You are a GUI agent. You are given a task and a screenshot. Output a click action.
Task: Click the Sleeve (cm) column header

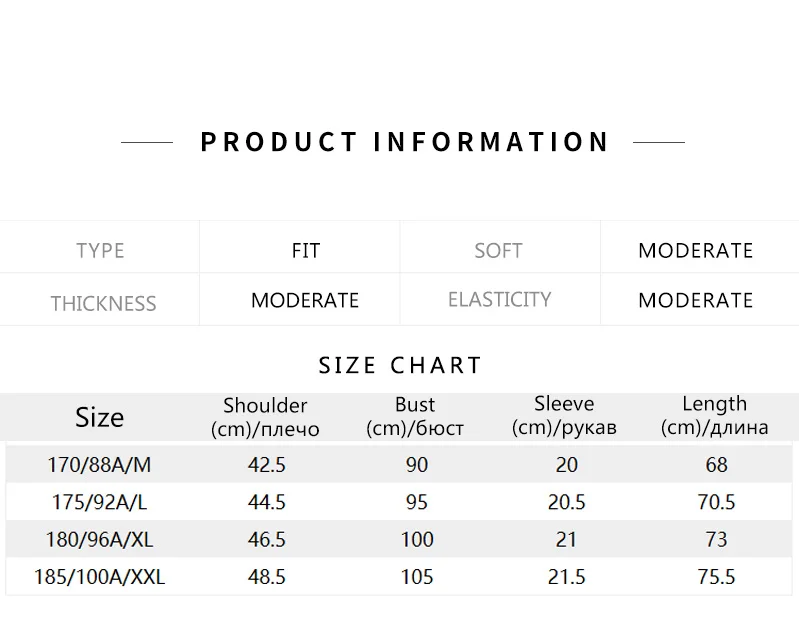564,416
